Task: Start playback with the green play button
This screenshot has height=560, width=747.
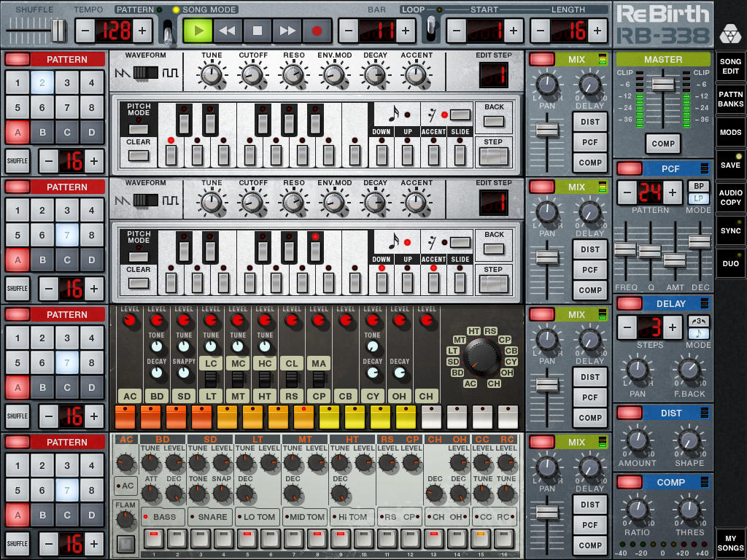Action: (197, 31)
